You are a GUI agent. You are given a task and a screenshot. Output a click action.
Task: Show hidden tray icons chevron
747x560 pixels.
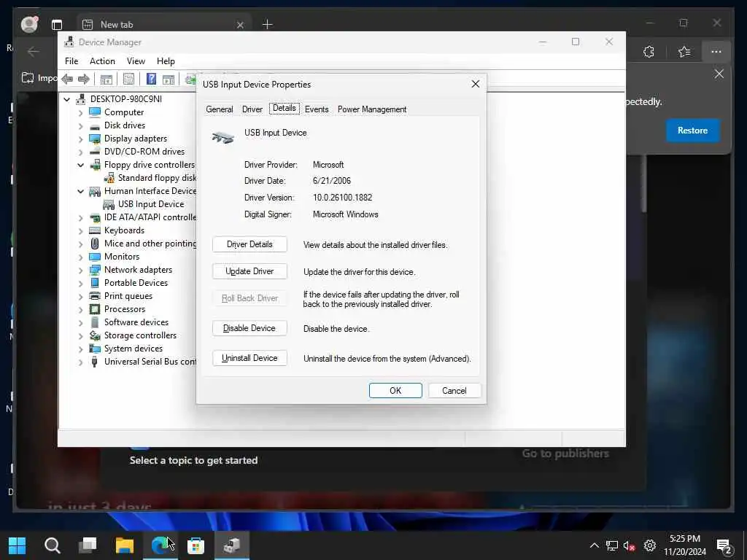pyautogui.click(x=594, y=545)
